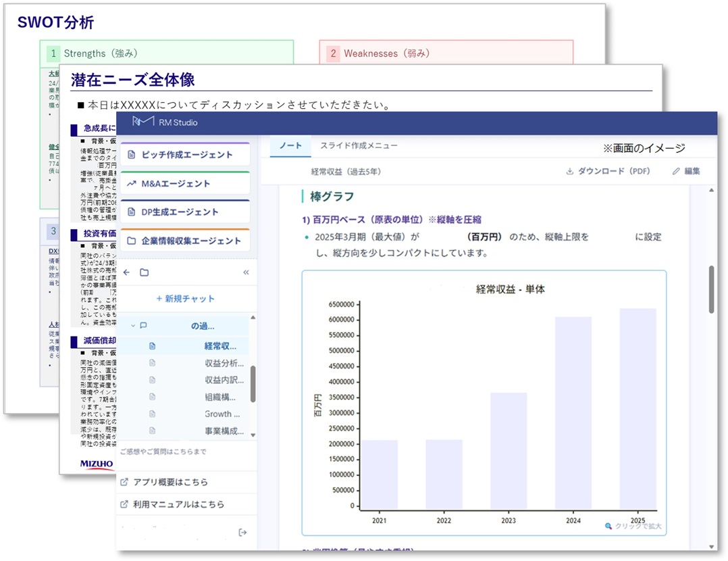Click the RM Studio logo icon
This screenshot has height=561, width=728.
(x=144, y=122)
